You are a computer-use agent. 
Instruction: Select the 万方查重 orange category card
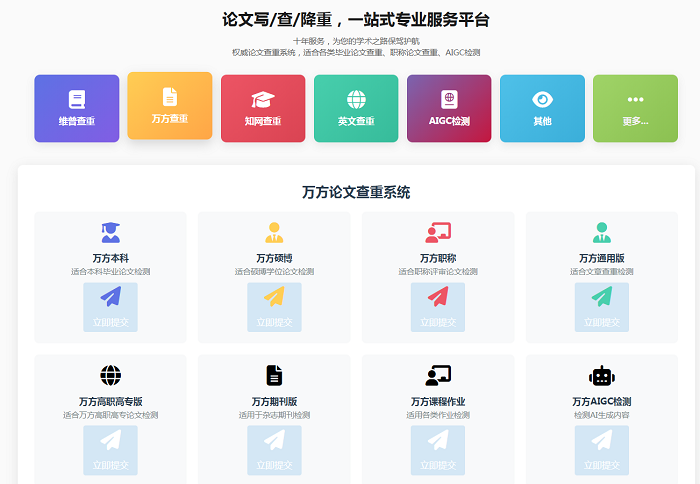170,106
